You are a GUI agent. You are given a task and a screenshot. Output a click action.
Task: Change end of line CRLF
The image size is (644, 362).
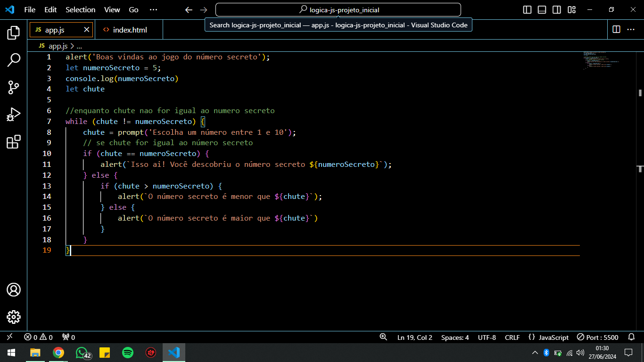click(512, 337)
